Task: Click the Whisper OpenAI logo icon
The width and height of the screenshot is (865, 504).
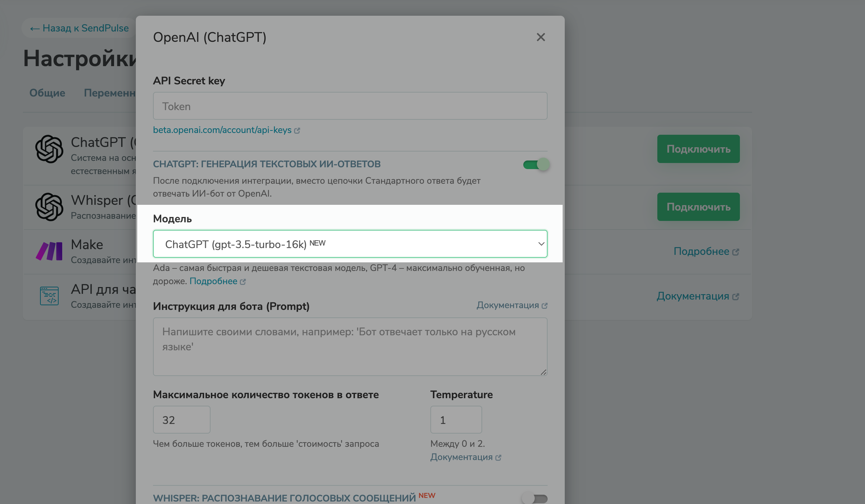Action: [50, 207]
